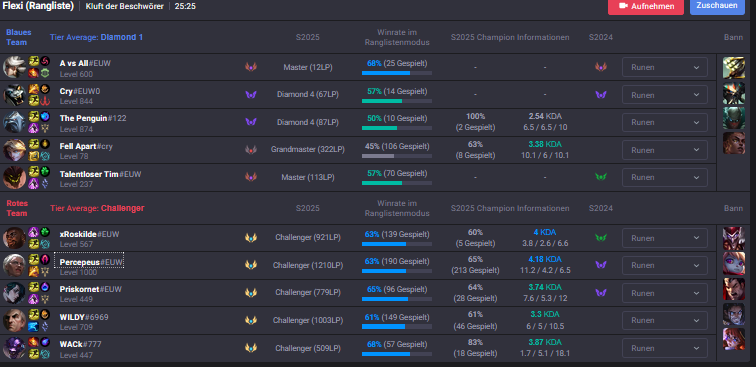Click Diamond rank emblem for Cry
The width and height of the screenshot is (756, 367).
click(x=251, y=95)
